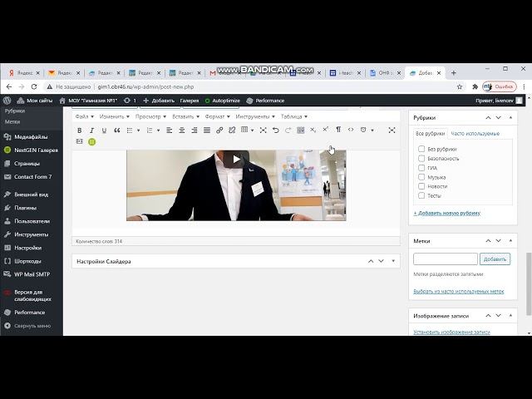Image resolution: width=532 pixels, height=399 pixels.
Task: Create a numbered list
Action: (x=150, y=131)
